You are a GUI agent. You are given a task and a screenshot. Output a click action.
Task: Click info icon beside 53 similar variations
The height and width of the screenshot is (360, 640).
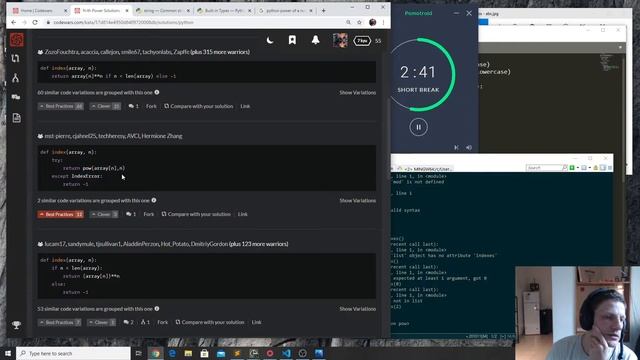point(157,308)
